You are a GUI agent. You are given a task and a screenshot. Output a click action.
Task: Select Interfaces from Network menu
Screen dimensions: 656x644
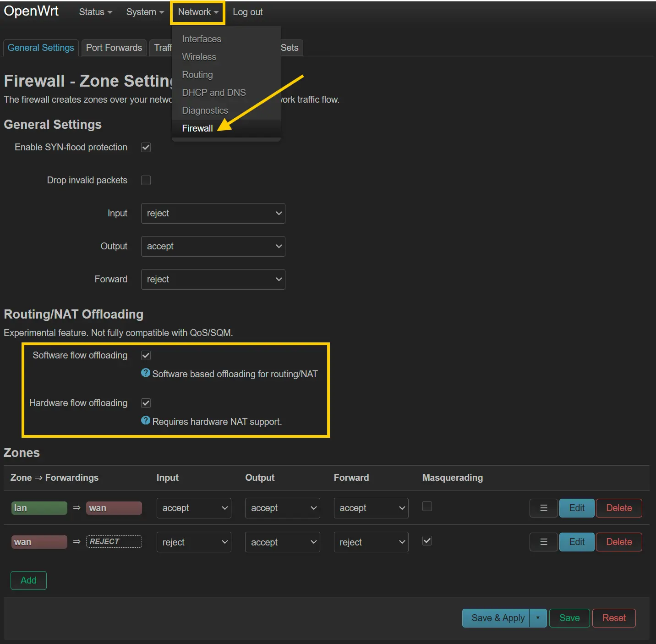point(202,39)
